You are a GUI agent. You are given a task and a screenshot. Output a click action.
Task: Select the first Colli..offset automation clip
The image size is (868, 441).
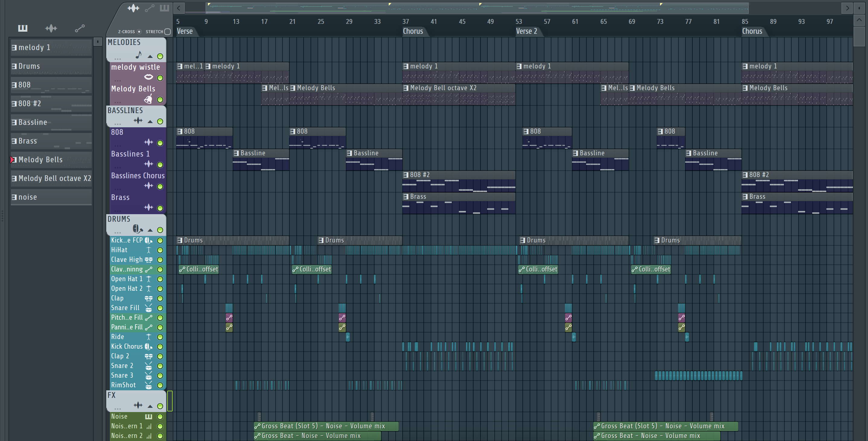199,269
